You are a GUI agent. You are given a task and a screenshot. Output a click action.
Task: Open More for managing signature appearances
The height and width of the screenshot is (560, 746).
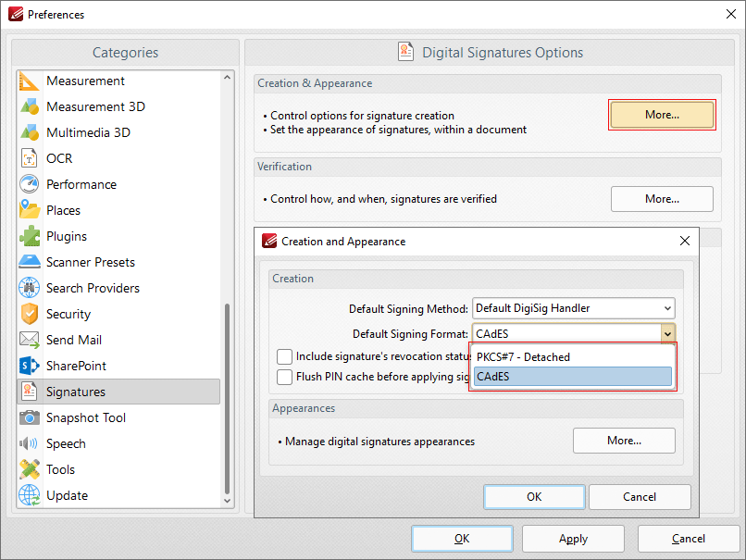tap(624, 441)
